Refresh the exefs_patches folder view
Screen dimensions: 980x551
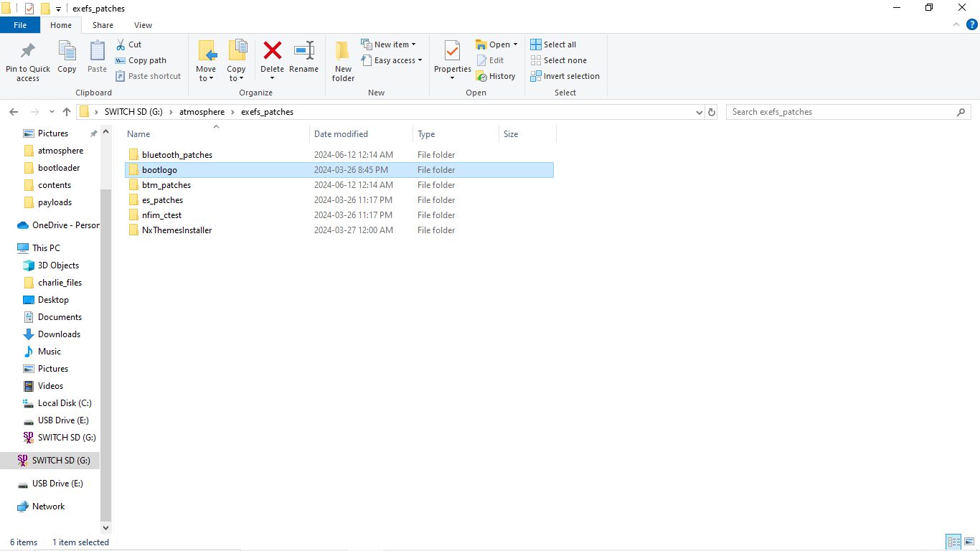[x=712, y=112]
